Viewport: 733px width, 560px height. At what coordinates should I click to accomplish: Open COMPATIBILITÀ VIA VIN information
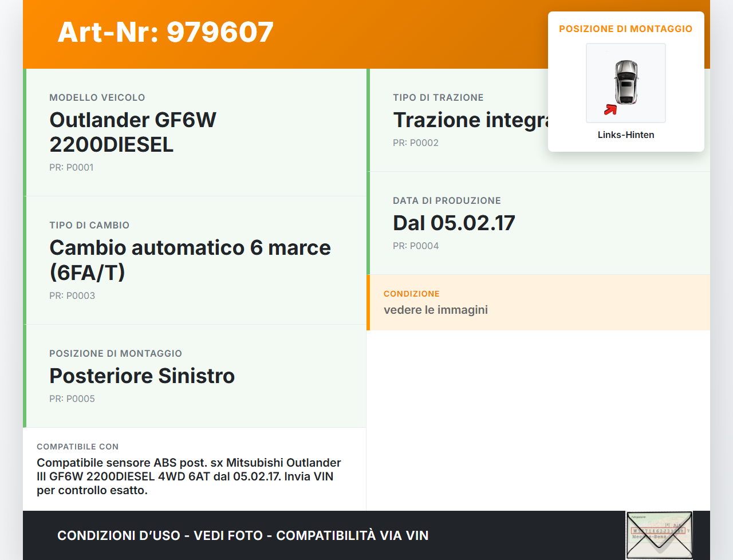click(353, 535)
